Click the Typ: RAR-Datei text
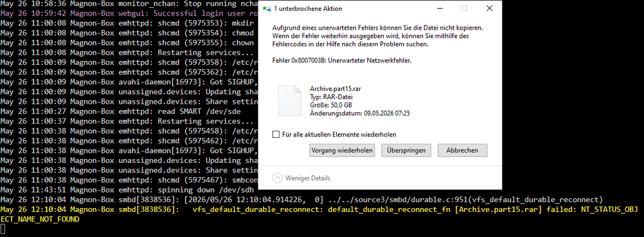 (331, 97)
